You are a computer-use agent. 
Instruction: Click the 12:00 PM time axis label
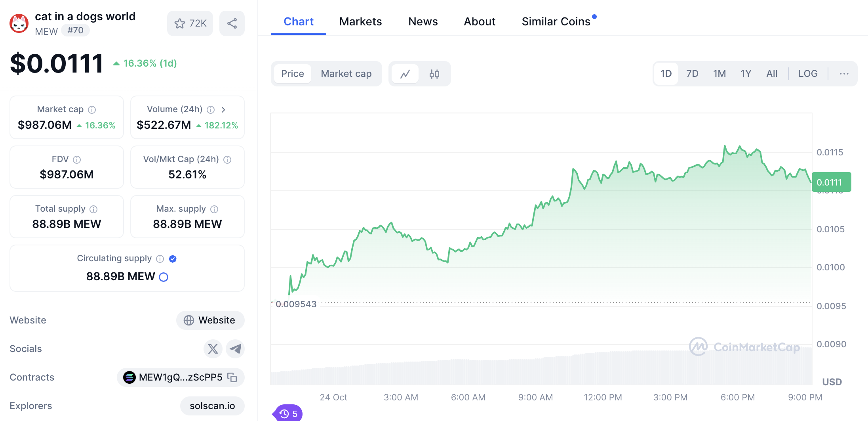tap(603, 397)
